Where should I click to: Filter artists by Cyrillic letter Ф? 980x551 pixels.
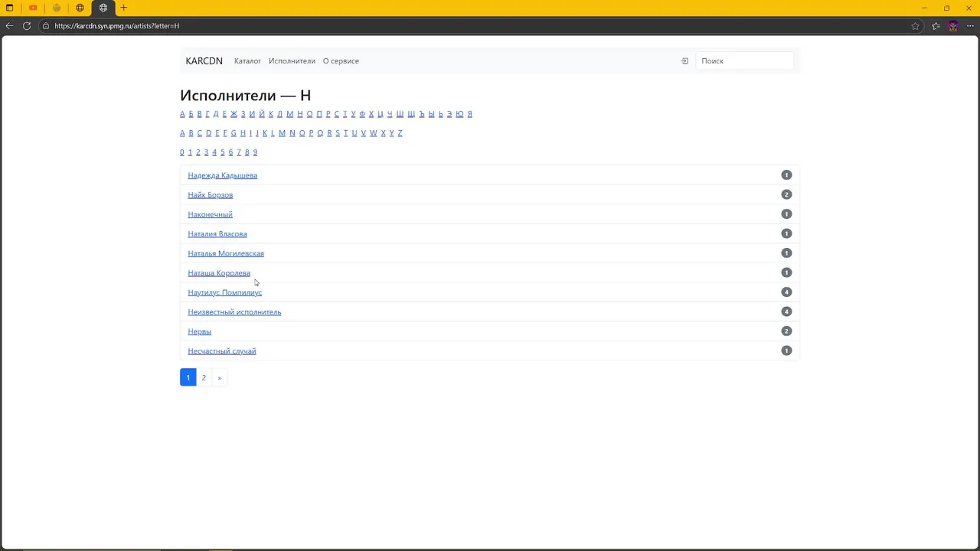pos(362,114)
